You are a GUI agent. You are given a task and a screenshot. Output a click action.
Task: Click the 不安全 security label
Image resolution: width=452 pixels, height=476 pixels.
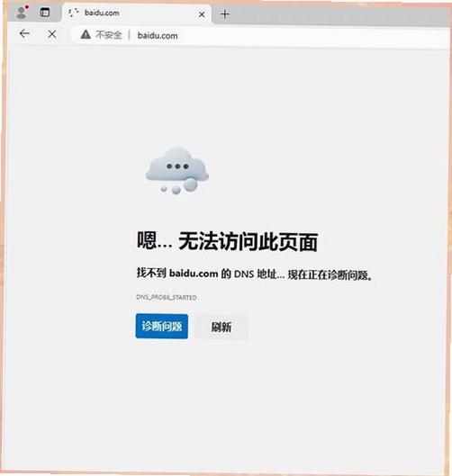click(x=108, y=35)
